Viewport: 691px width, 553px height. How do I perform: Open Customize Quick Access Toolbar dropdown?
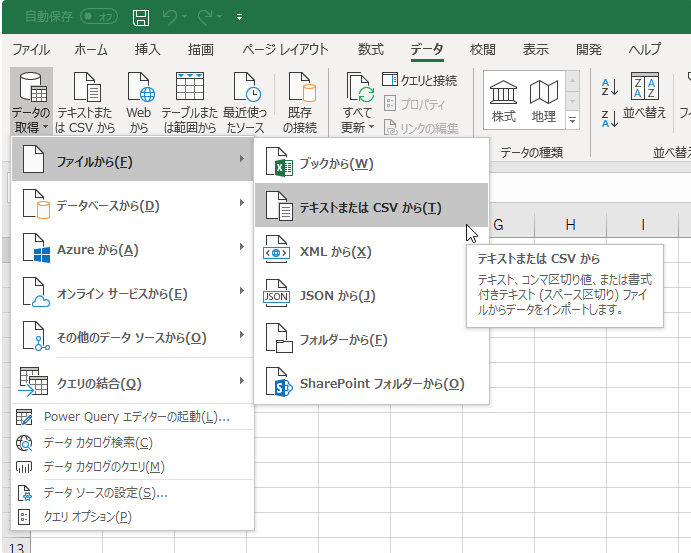click(x=239, y=17)
